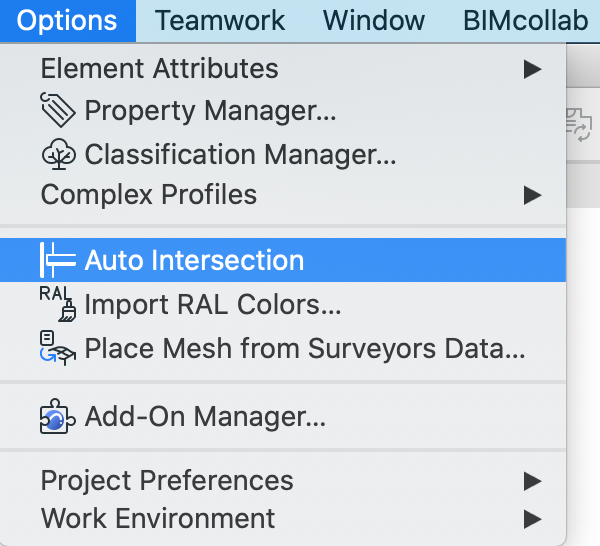This screenshot has height=546, width=600.
Task: Open the Window menu
Action: pyautogui.click(x=374, y=20)
